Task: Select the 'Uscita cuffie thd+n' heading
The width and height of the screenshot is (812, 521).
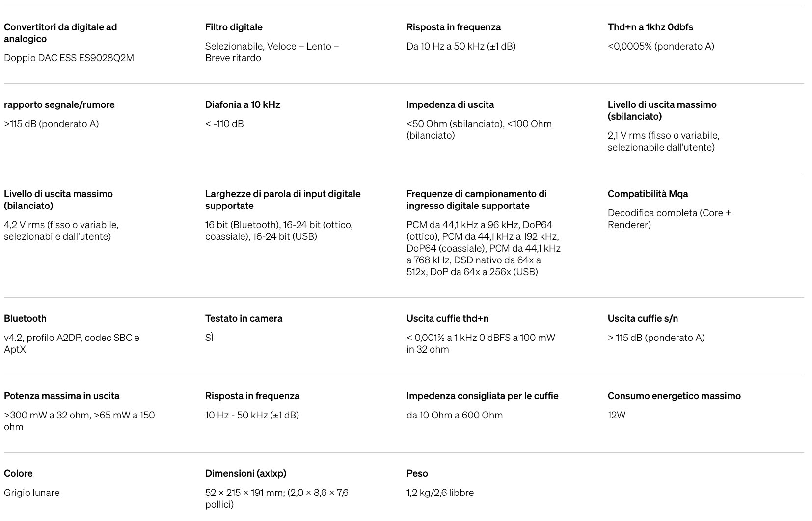Action: pos(447,318)
